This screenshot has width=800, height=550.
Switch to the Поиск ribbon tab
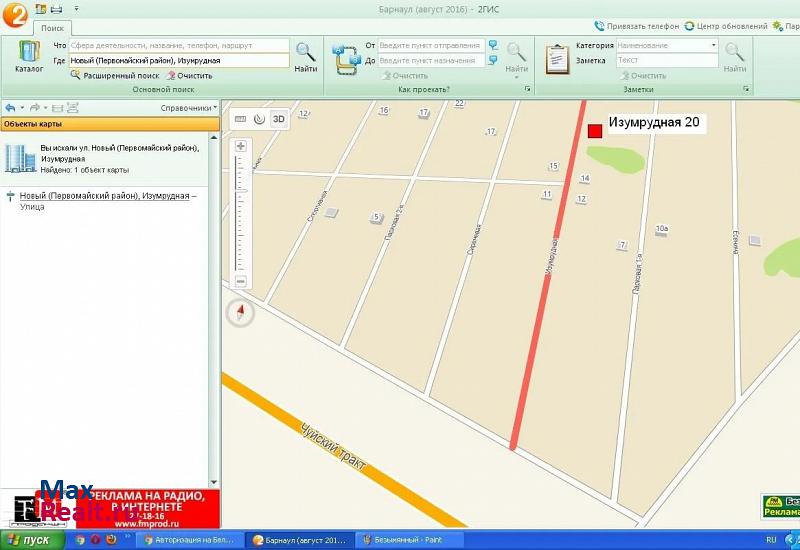coord(52,29)
